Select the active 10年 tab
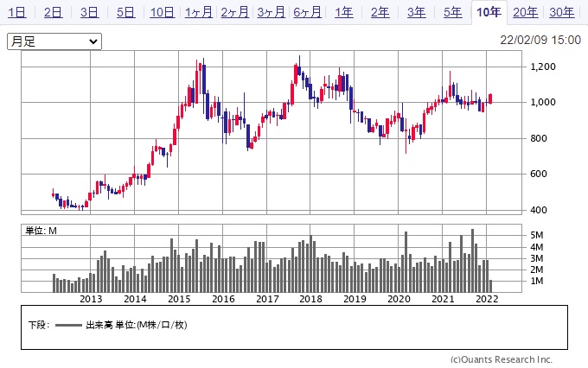The height and width of the screenshot is (368, 588). tap(489, 12)
